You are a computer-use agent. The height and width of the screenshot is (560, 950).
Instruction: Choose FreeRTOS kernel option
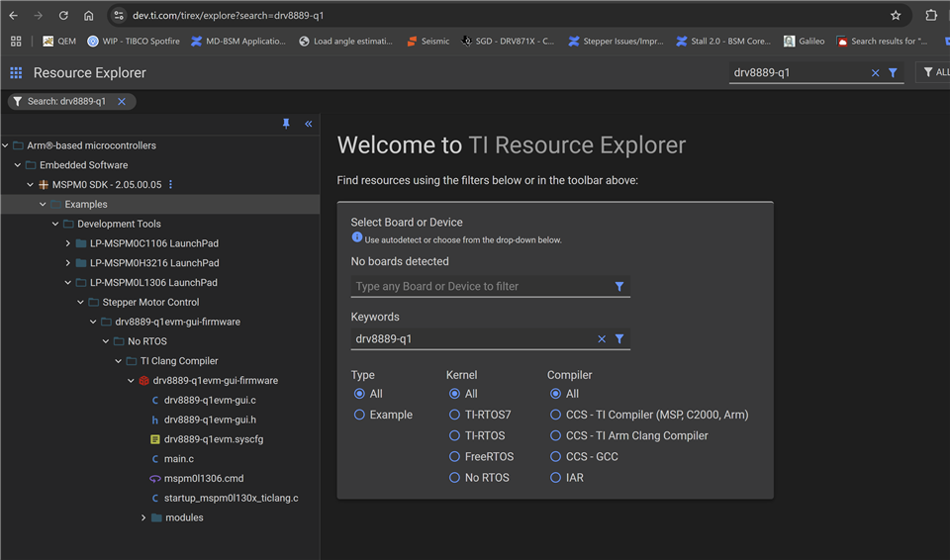pos(455,456)
